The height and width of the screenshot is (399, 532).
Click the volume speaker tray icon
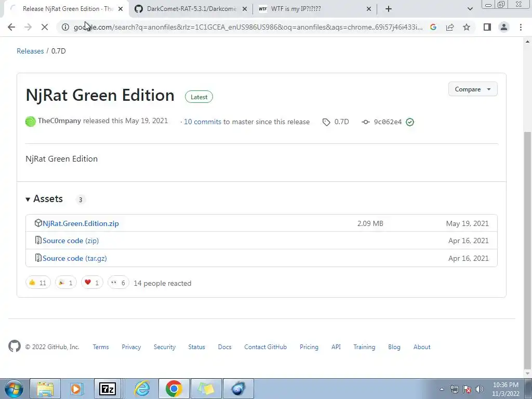[x=480, y=389]
